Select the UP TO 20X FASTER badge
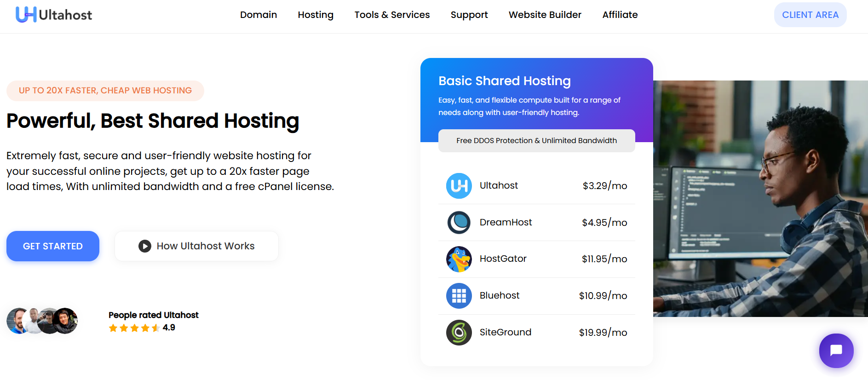 [105, 91]
